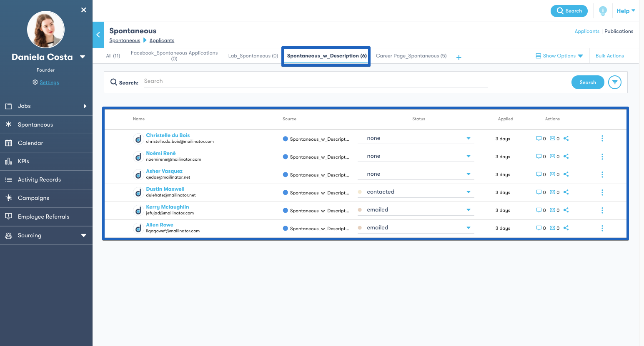This screenshot has width=644, height=346.
Task: Switch to Lab_Spontaneous (0) tab
Action: (253, 56)
